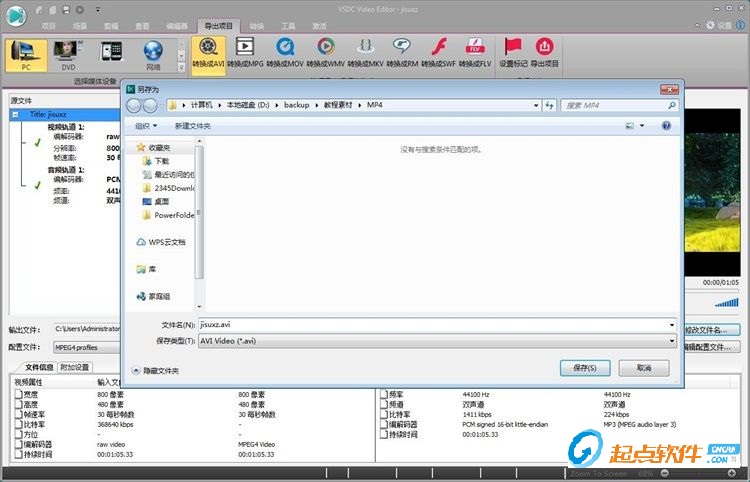The image size is (750, 482).
Task: Collapse the Title: jisuxz tree node
Action: [16, 115]
